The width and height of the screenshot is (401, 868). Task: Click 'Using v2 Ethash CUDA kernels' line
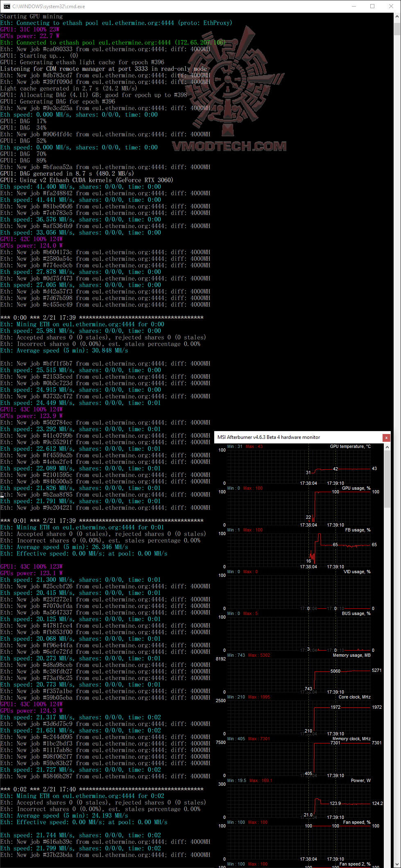(87, 180)
